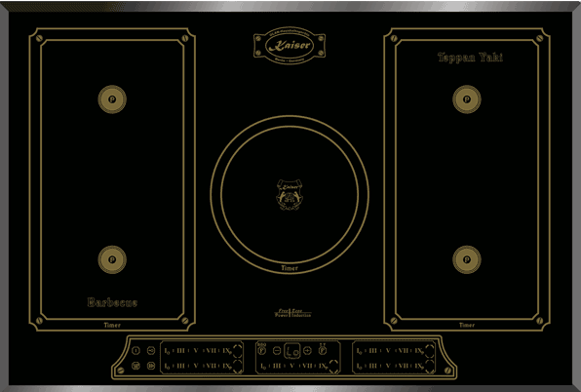Screen dimensions: 581x392
Task: Set right group lower slider to IX P boost
Action: pyautogui.click(x=419, y=366)
